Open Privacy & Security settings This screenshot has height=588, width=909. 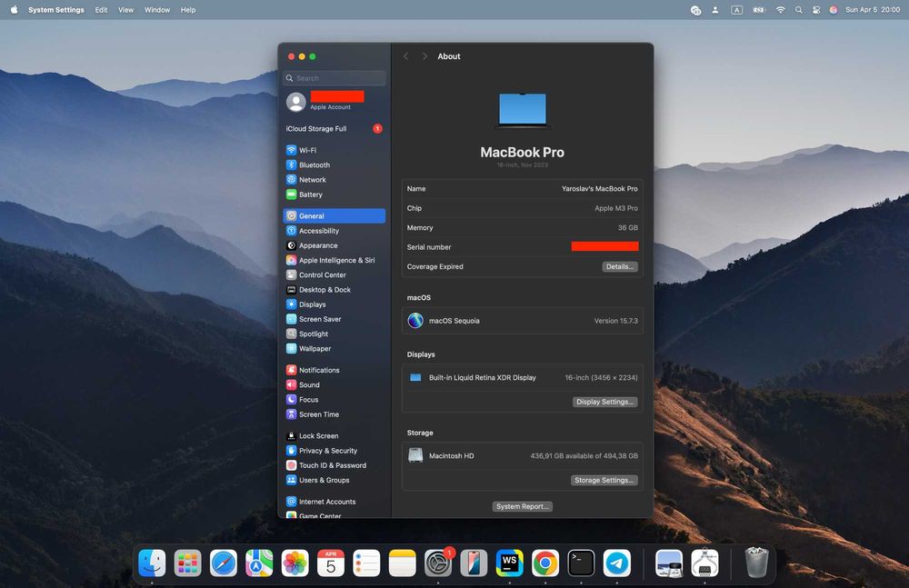(x=334, y=451)
